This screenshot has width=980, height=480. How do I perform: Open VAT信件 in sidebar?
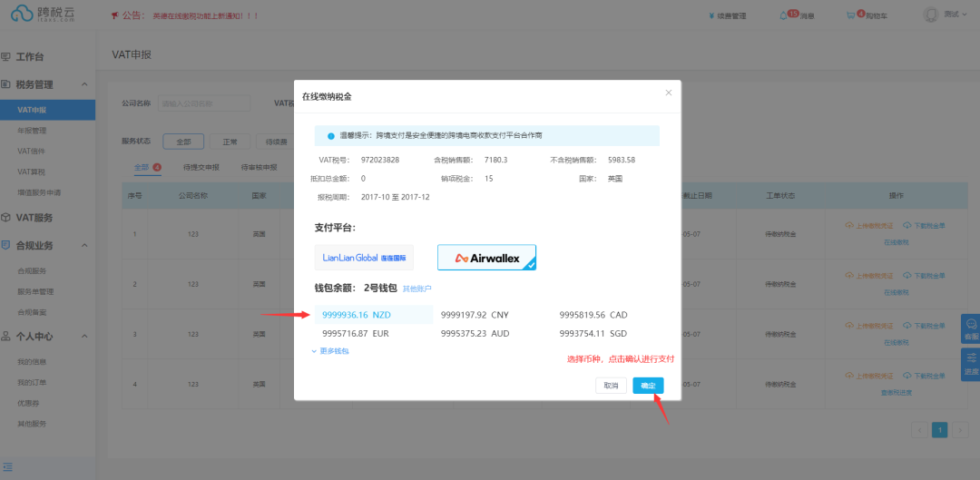coord(31,152)
